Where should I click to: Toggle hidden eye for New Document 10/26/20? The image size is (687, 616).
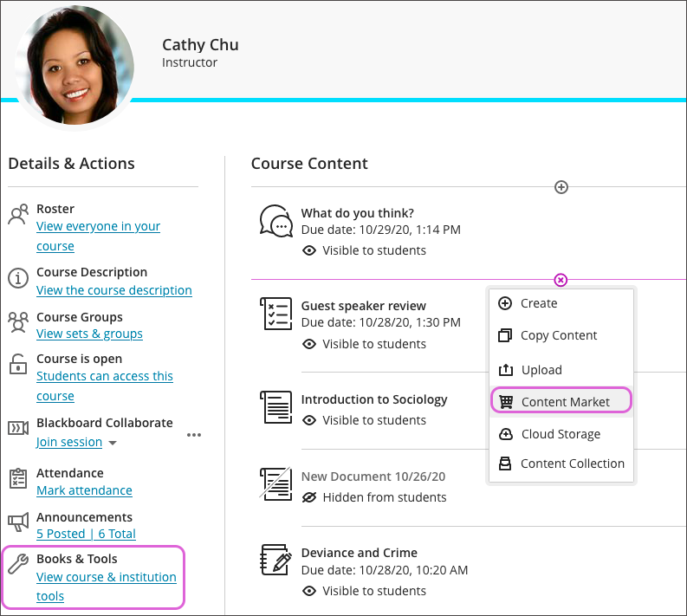[x=309, y=497]
